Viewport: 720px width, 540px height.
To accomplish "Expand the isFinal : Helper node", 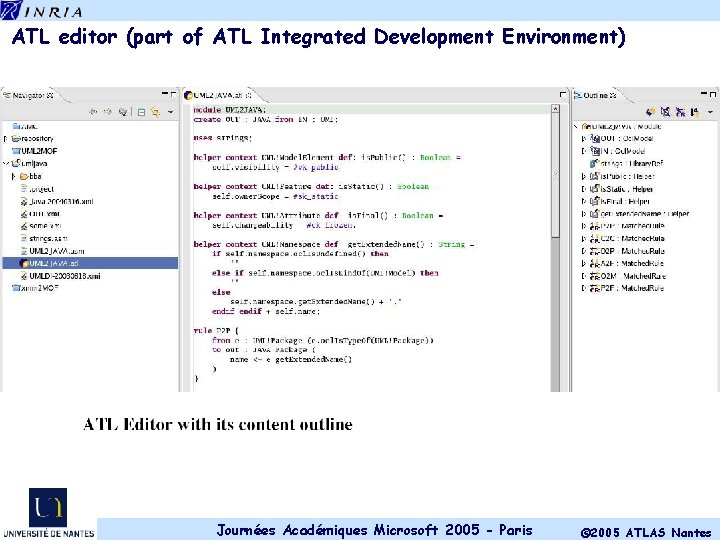I will tap(584, 201).
